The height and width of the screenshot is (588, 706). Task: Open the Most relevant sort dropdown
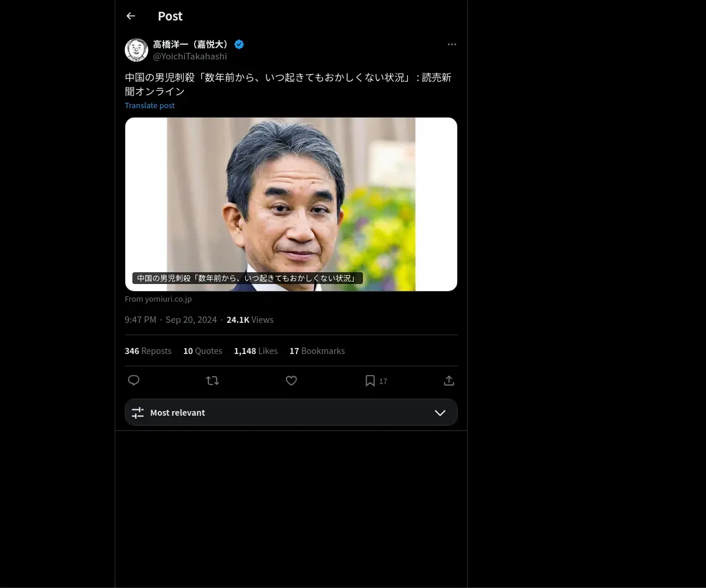click(291, 412)
